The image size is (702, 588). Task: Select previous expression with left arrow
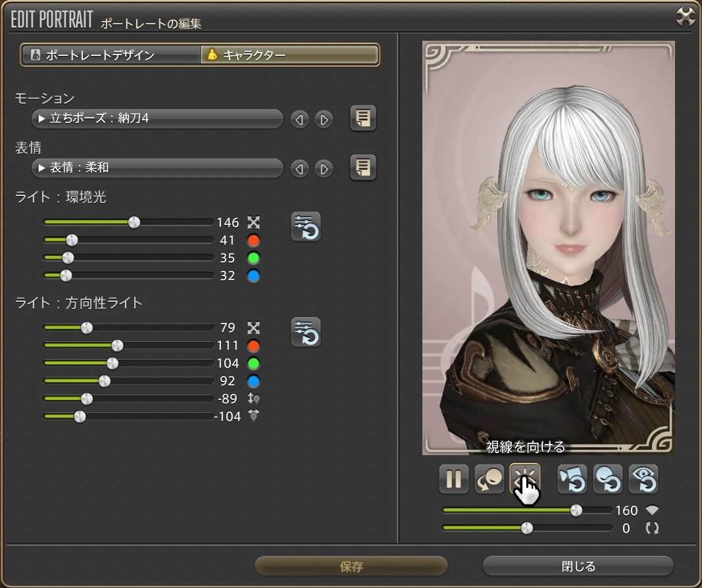click(x=299, y=169)
